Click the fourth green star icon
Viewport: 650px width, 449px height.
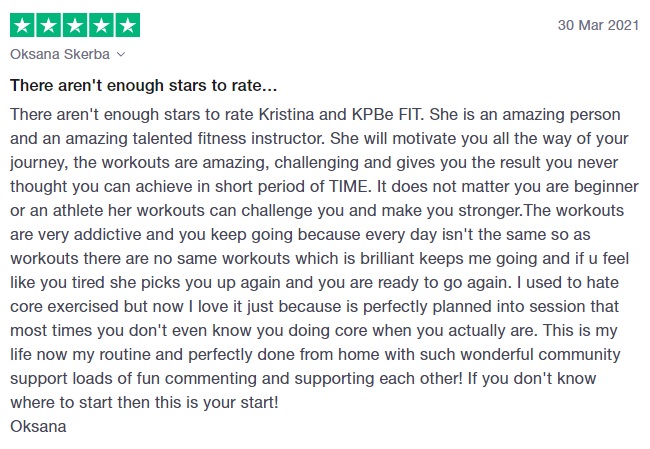pos(101,25)
